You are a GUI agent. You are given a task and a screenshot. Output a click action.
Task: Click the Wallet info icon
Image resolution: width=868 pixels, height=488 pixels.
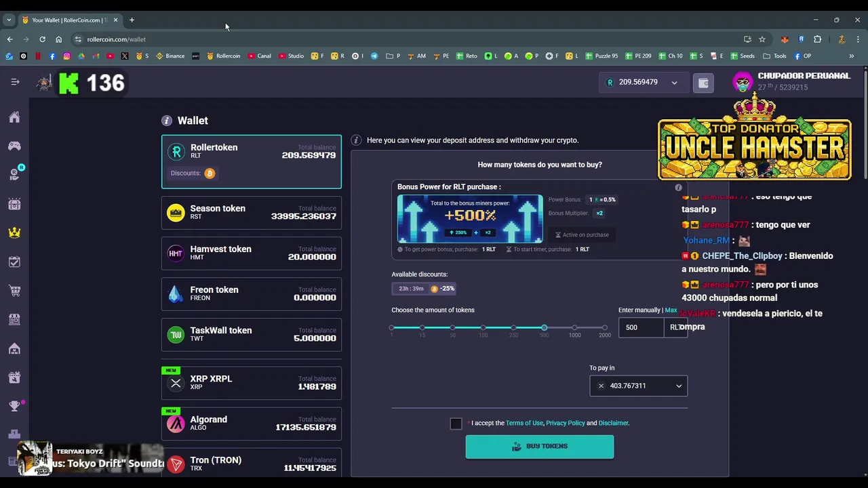pyautogui.click(x=166, y=121)
